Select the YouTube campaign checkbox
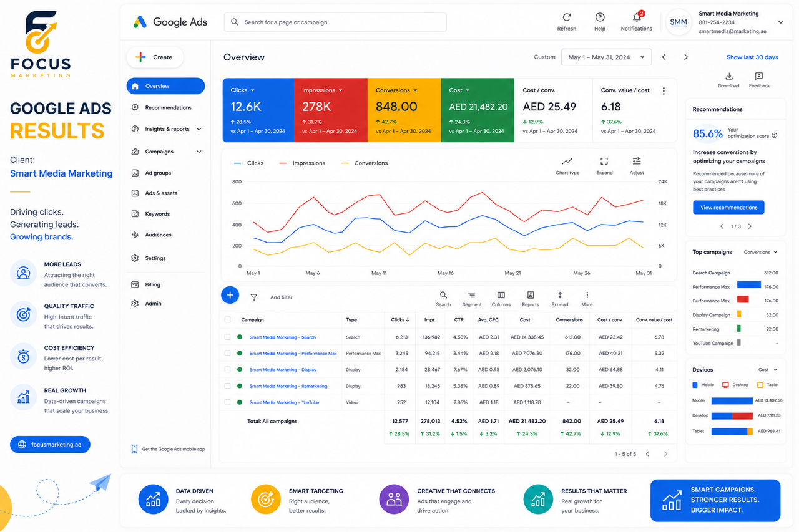This screenshot has height=532, width=799. [x=228, y=402]
